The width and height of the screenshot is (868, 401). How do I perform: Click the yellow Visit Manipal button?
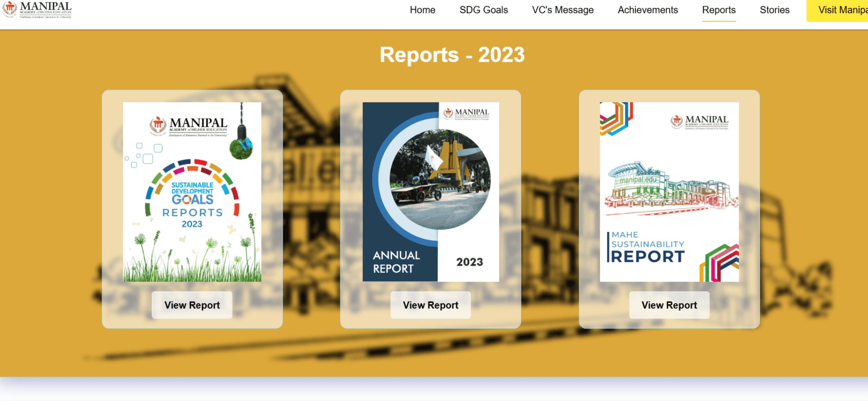point(837,10)
